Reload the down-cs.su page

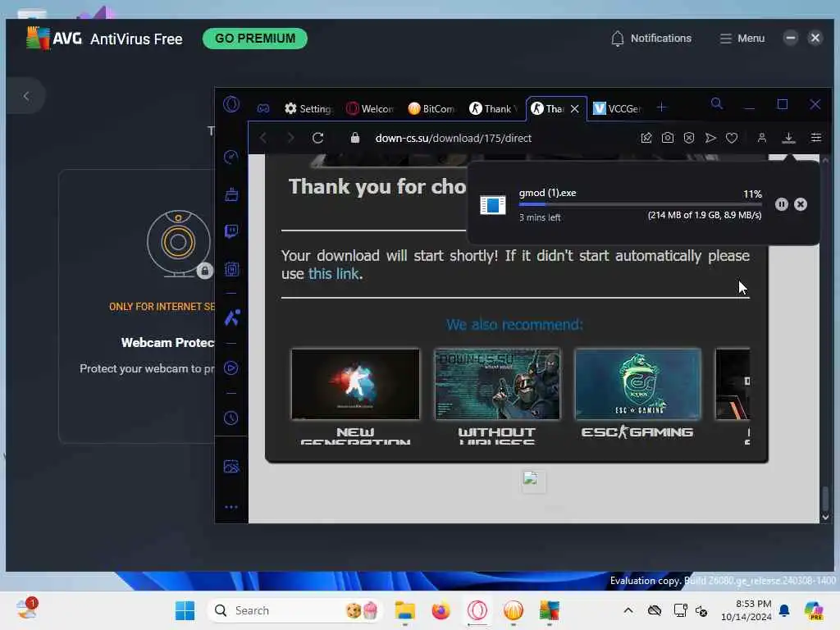317,138
